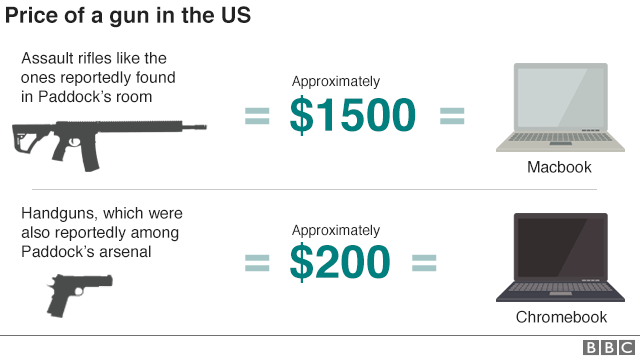Click the handguns description text

pos(102,232)
